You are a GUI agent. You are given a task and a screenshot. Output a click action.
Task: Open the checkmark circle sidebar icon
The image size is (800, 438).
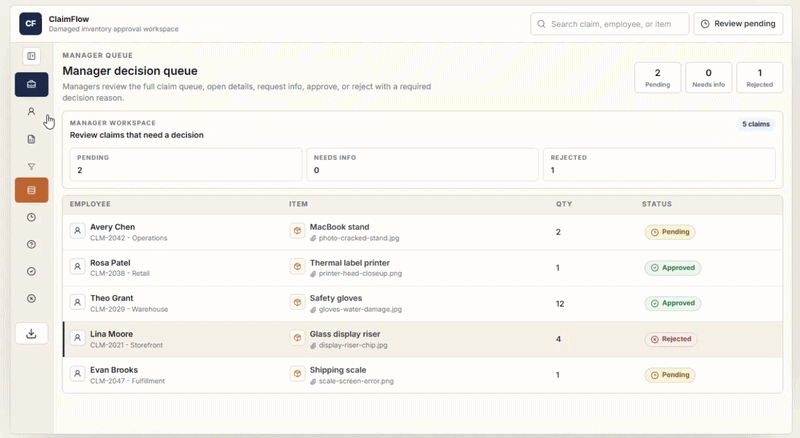point(32,271)
